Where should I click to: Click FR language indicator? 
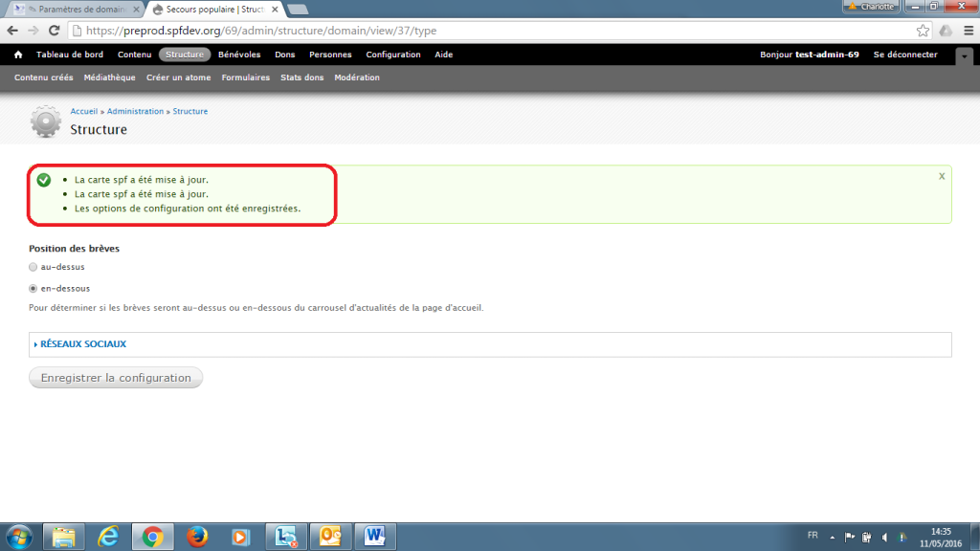813,536
